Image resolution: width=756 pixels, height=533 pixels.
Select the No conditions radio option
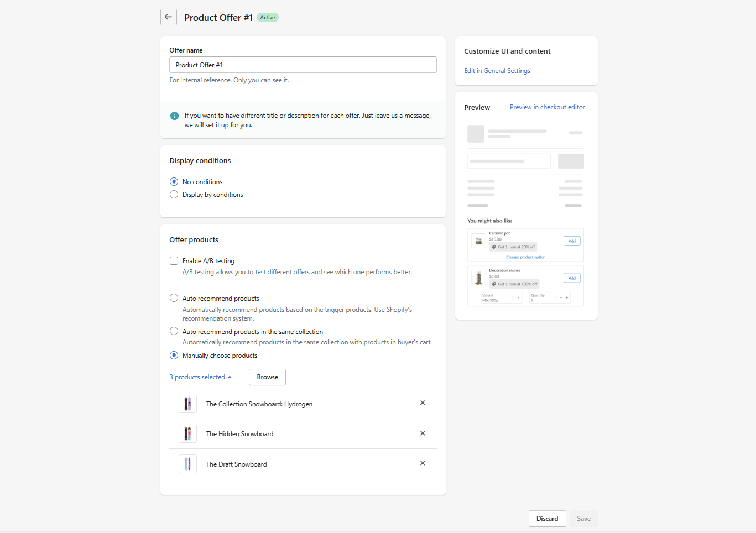click(174, 181)
